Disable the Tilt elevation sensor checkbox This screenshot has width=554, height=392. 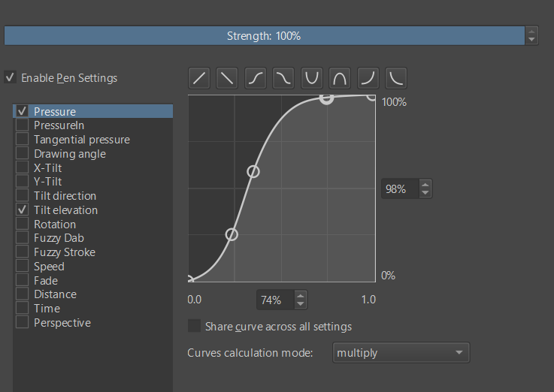[22, 210]
